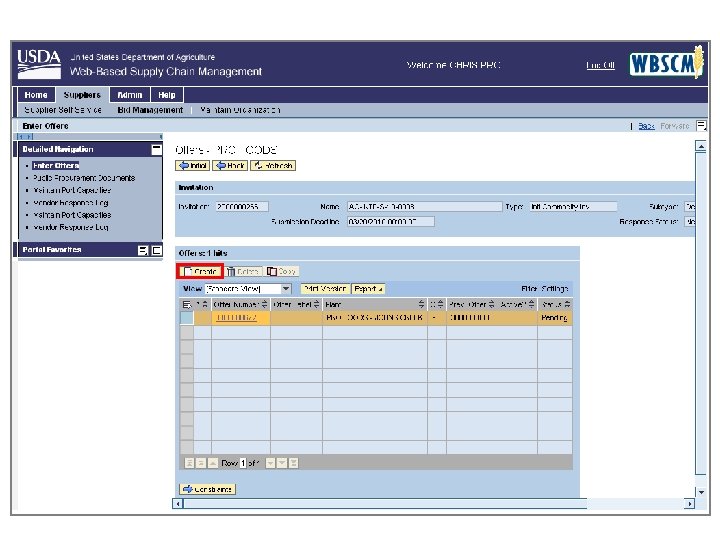Select the Pending offer row selector
720x540 pixels.
(x=186, y=318)
